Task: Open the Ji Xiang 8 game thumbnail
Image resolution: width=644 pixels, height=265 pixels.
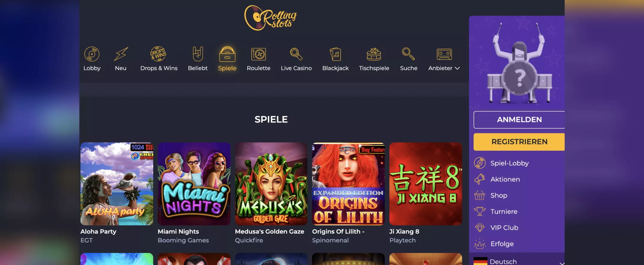Action: pos(426,184)
